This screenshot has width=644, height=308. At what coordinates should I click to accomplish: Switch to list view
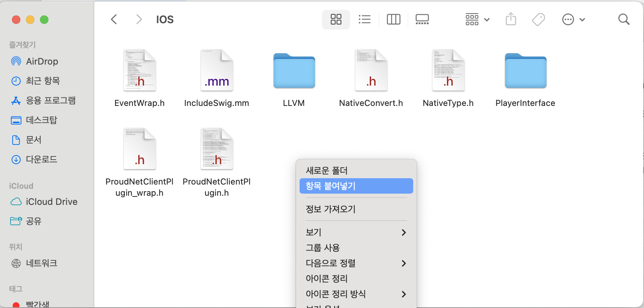pyautogui.click(x=364, y=19)
